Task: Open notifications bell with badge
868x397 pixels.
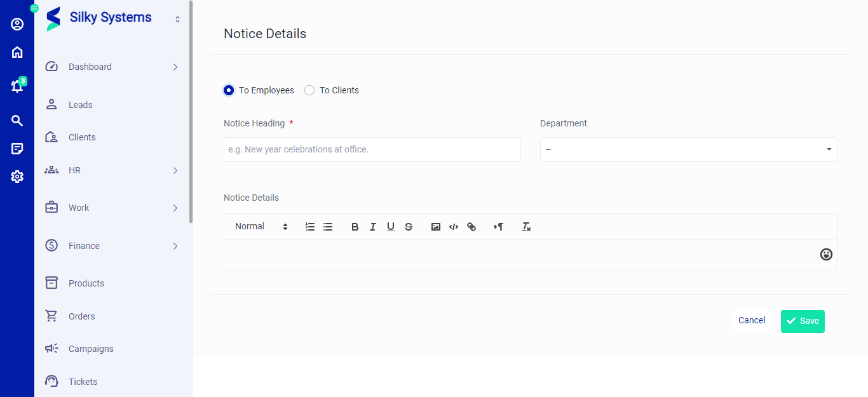Action: (x=17, y=86)
